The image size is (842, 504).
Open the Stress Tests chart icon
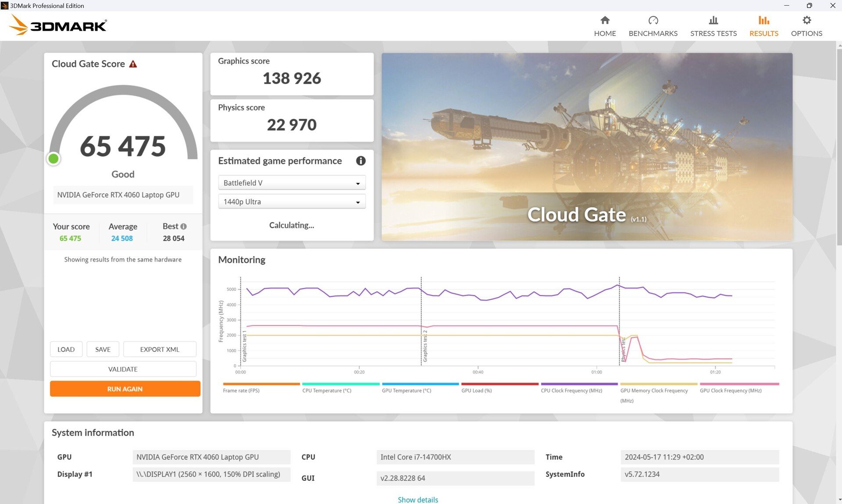coord(714,20)
